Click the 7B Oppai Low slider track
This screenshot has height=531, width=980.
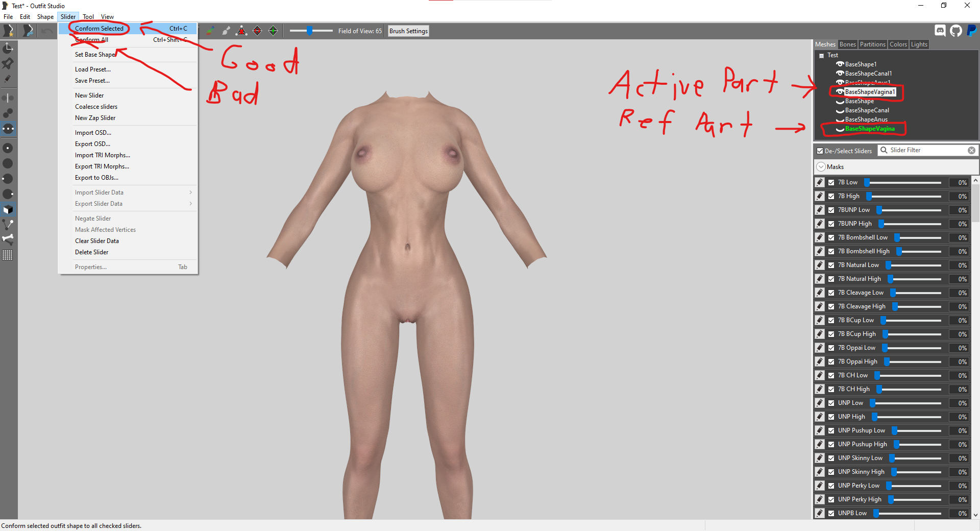click(912, 348)
